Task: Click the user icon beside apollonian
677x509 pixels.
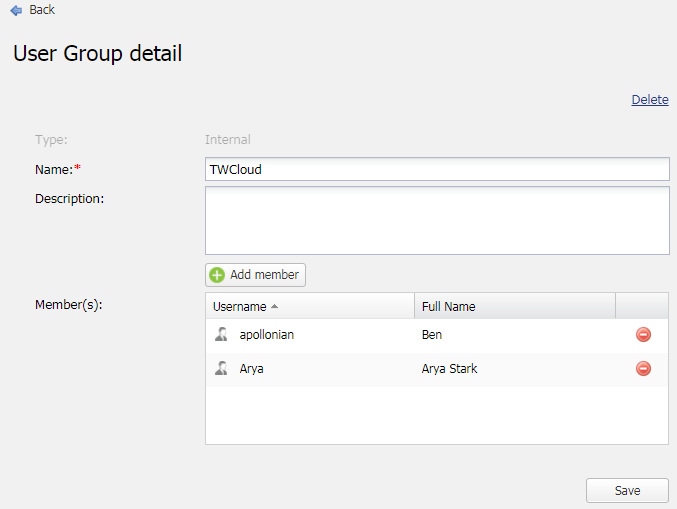Action: (x=222, y=335)
